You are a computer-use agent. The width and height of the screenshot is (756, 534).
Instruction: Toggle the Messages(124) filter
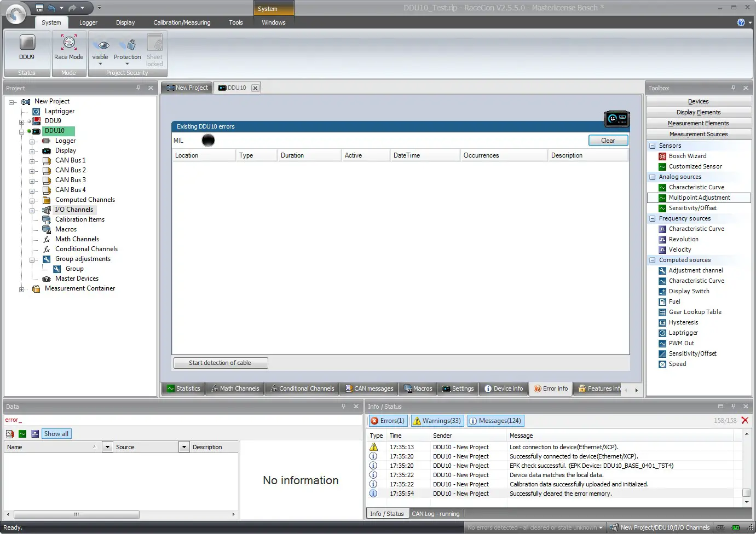(x=495, y=421)
